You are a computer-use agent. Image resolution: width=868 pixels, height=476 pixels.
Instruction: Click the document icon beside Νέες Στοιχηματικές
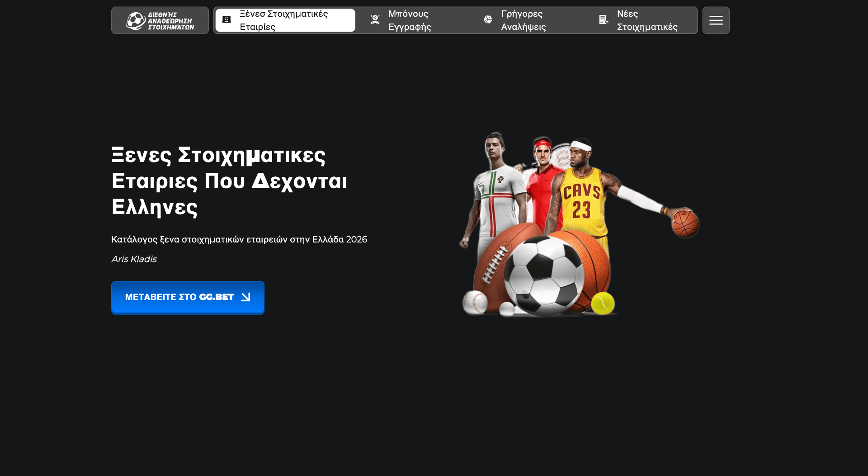pos(604,19)
